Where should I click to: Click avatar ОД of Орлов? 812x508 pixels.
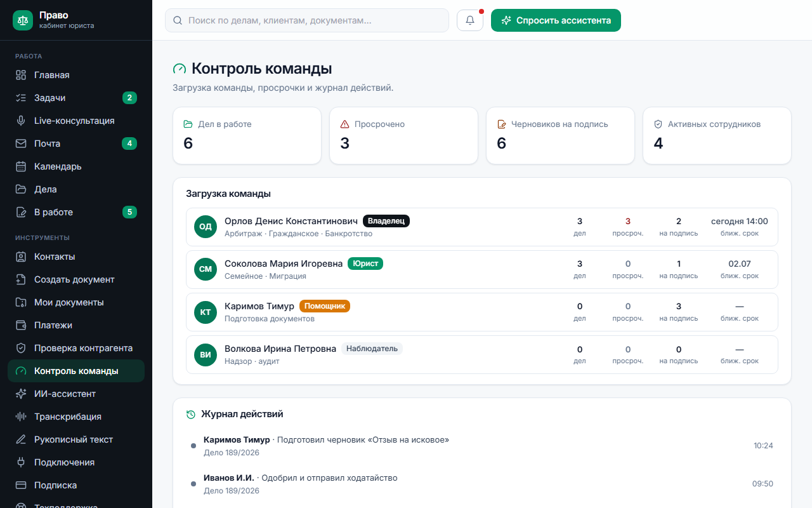[206, 227]
